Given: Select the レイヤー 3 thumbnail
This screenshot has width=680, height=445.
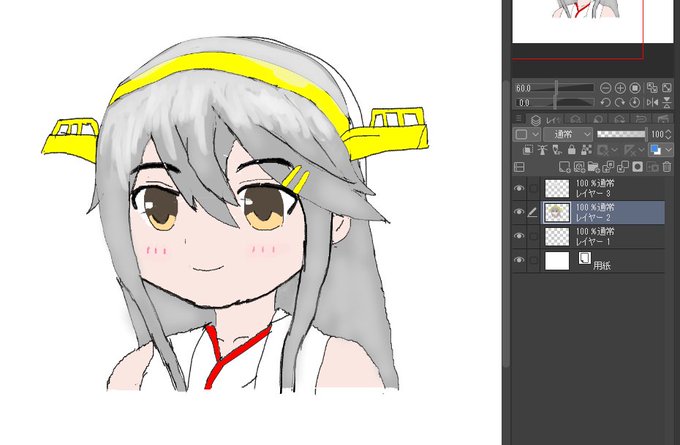Looking at the screenshot, I should 557,188.
